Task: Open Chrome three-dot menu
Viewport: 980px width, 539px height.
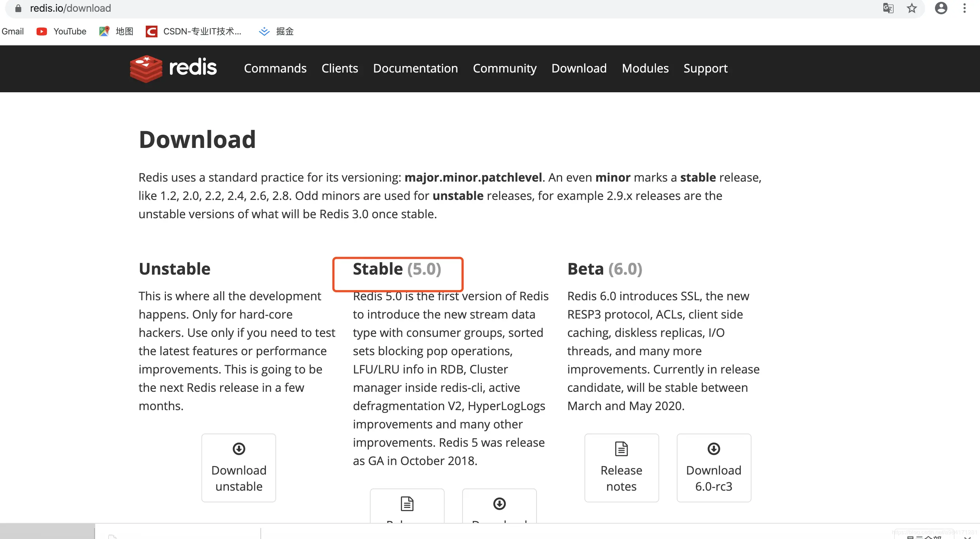Action: click(964, 8)
